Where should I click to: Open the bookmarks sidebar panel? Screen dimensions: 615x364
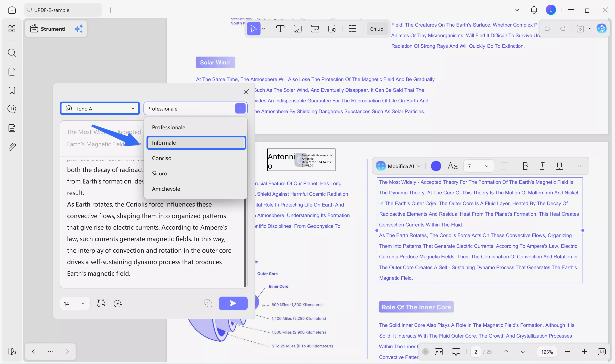(12, 90)
